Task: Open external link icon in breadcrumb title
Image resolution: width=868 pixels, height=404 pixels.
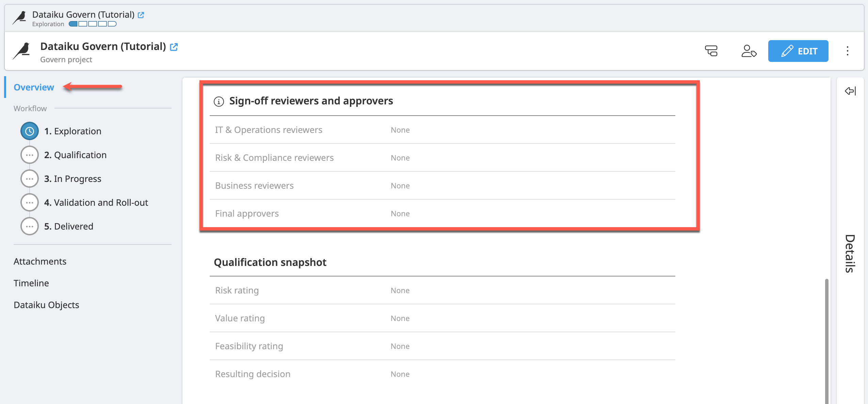Action: (x=141, y=15)
